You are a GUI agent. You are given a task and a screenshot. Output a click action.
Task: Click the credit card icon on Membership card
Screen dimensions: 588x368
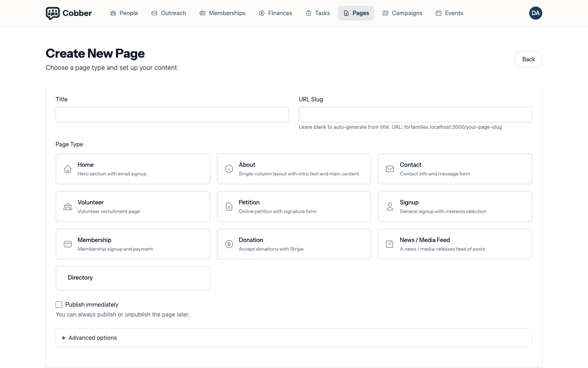[68, 244]
